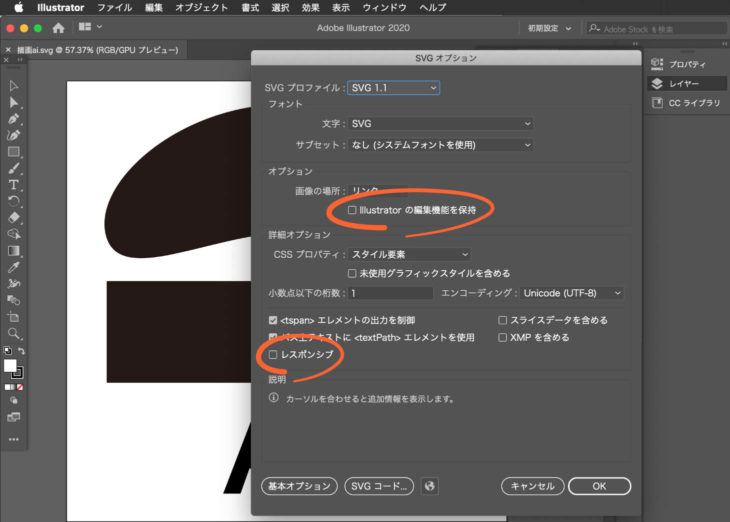This screenshot has width=730, height=522.
Task: Click the キャンセル button
Action: click(x=532, y=486)
